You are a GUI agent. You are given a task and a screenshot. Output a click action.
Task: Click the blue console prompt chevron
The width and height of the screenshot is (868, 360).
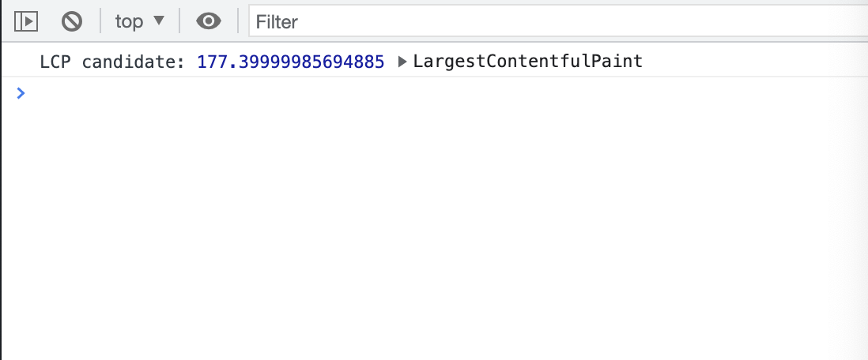coord(21,93)
